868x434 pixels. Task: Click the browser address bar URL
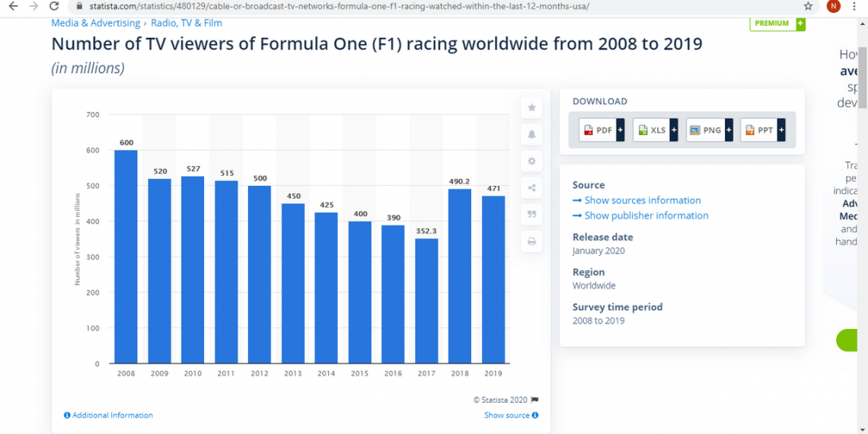(343, 6)
